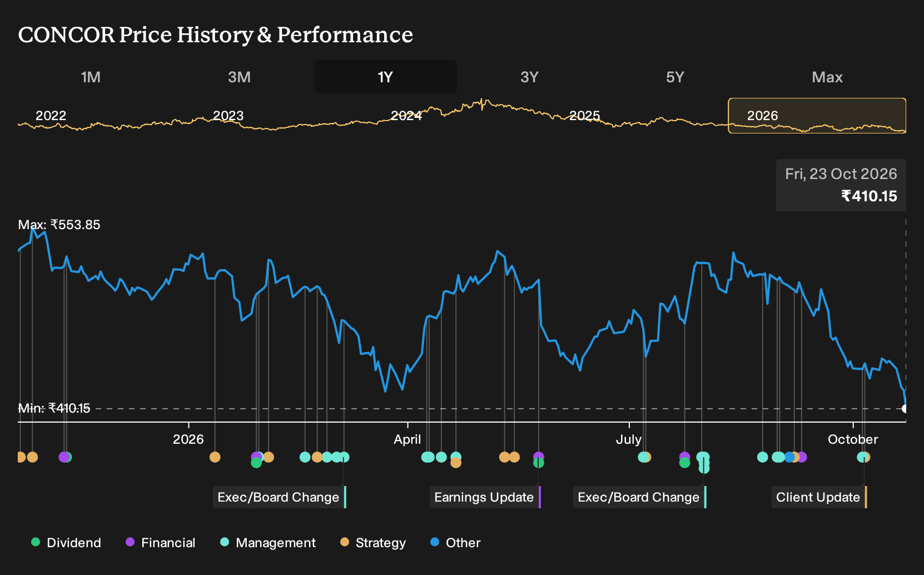924x575 pixels.
Task: Click the green Dividend dot under the purple dot after July
Action: (684, 463)
